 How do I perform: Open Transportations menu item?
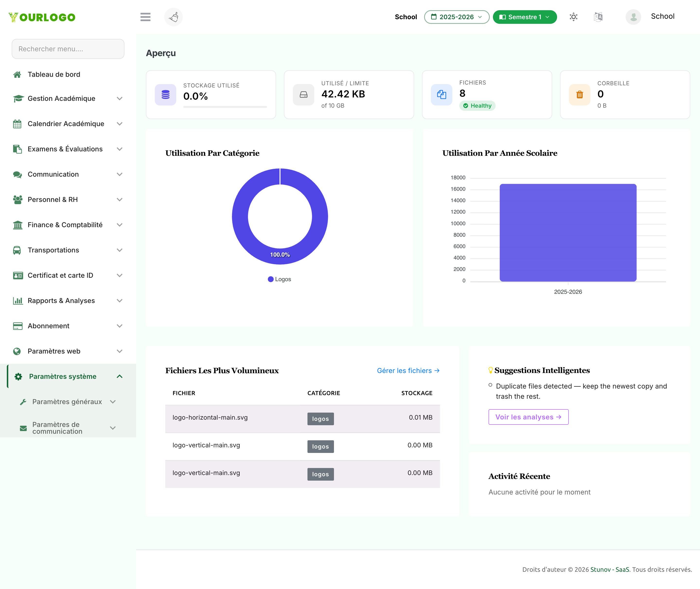(53, 250)
